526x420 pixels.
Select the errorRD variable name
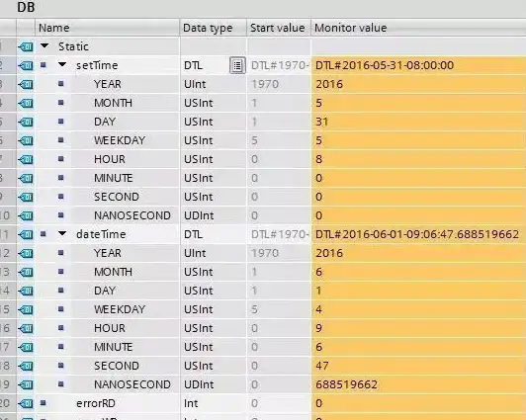[x=96, y=403]
